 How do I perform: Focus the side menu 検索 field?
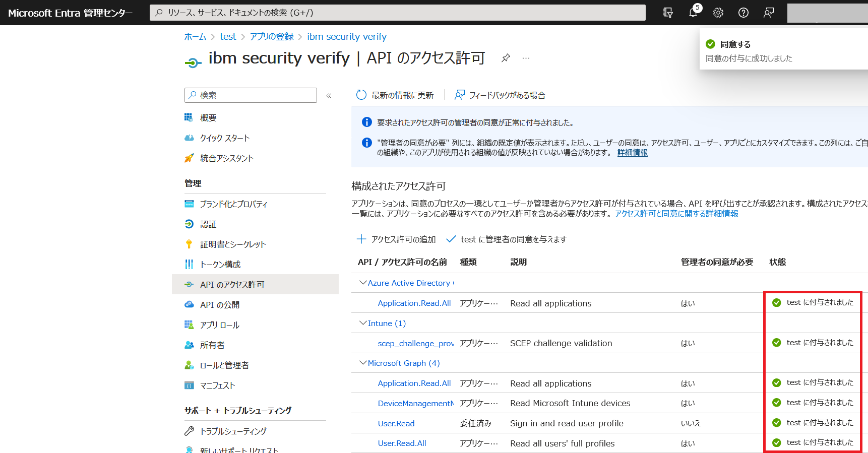point(251,95)
